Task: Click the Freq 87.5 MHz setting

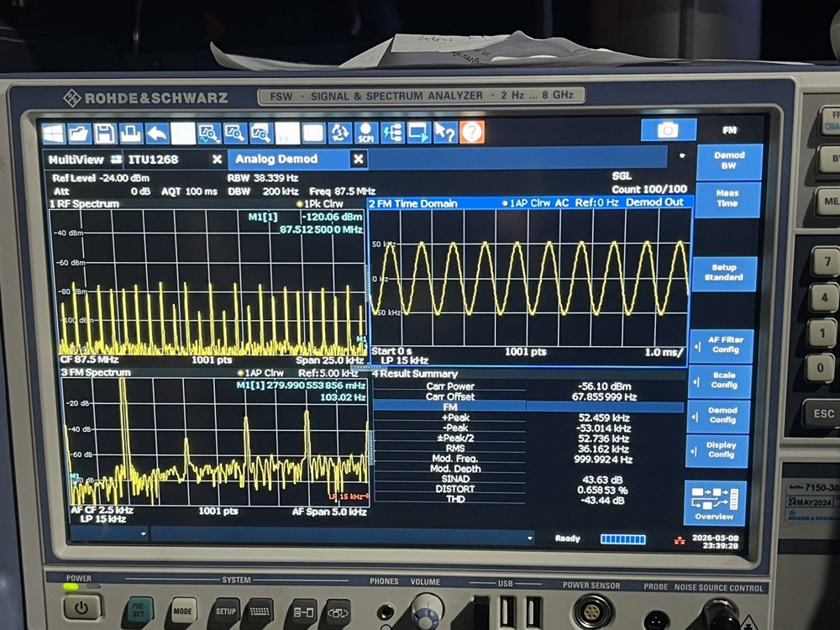Action: click(342, 192)
